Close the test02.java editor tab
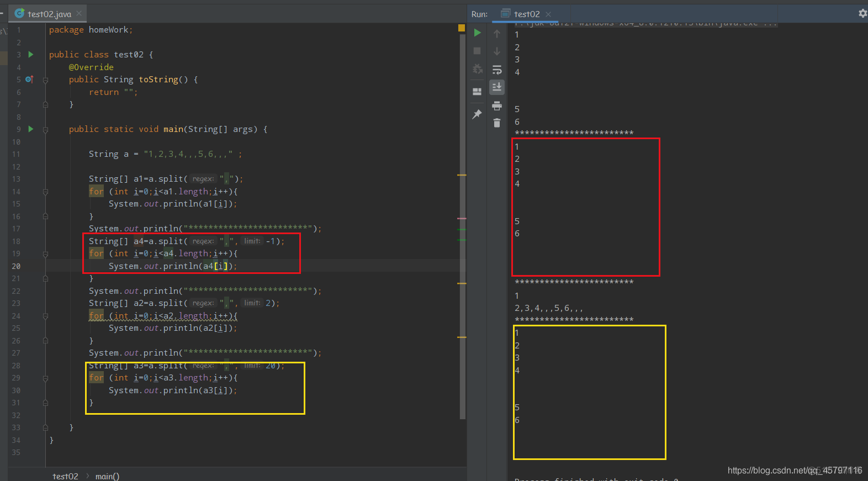 point(80,13)
